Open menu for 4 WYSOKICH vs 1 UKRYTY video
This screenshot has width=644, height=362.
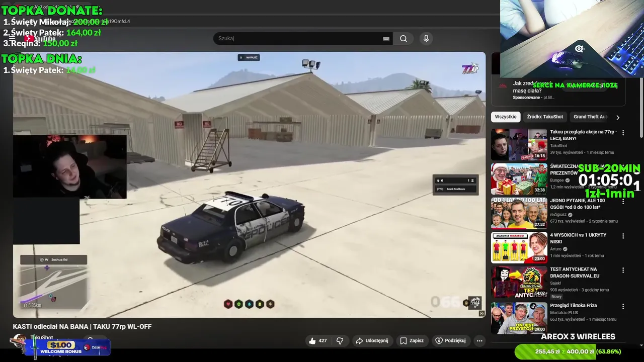[x=623, y=236]
